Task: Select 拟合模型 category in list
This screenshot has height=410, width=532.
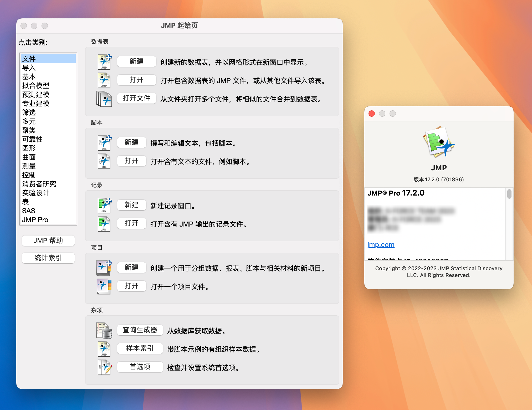Action: [48, 85]
